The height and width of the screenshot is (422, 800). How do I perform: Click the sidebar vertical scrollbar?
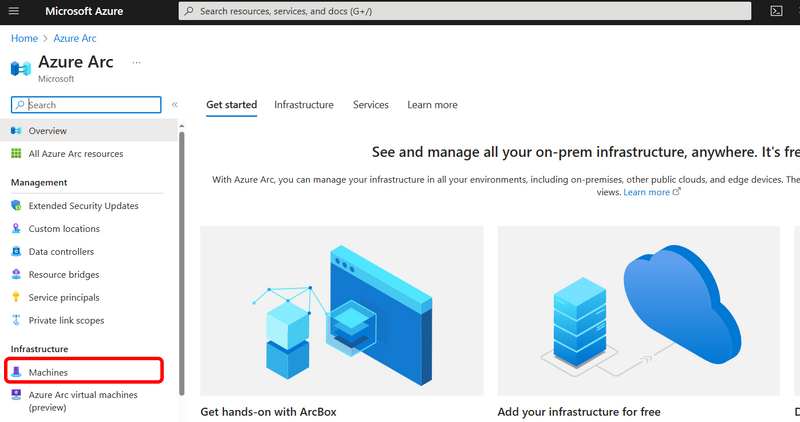coord(182,262)
